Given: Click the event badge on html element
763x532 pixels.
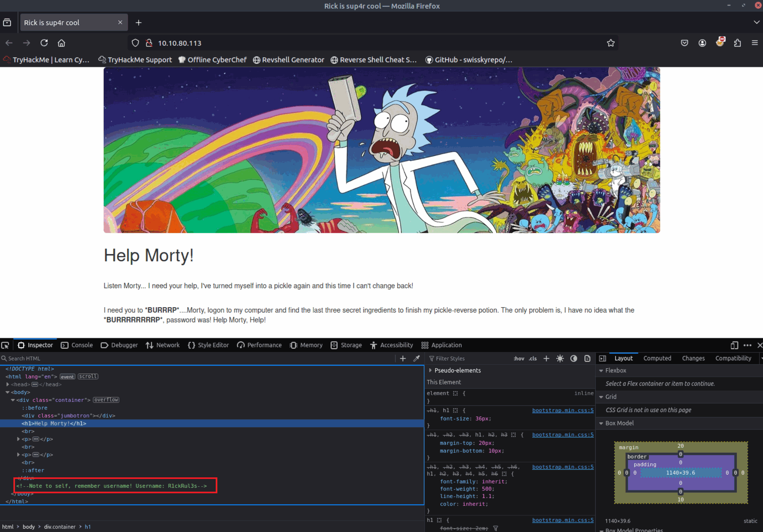Looking at the screenshot, I should point(67,377).
